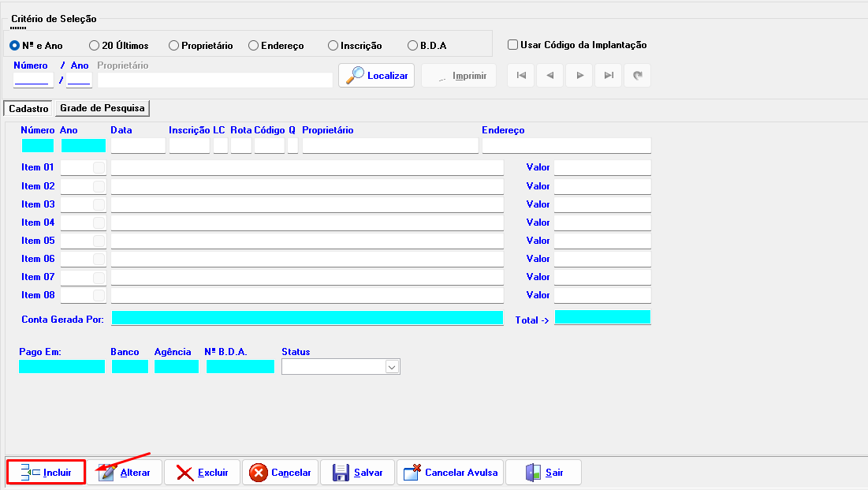Save using the Salvar floppy disk button

click(358, 473)
